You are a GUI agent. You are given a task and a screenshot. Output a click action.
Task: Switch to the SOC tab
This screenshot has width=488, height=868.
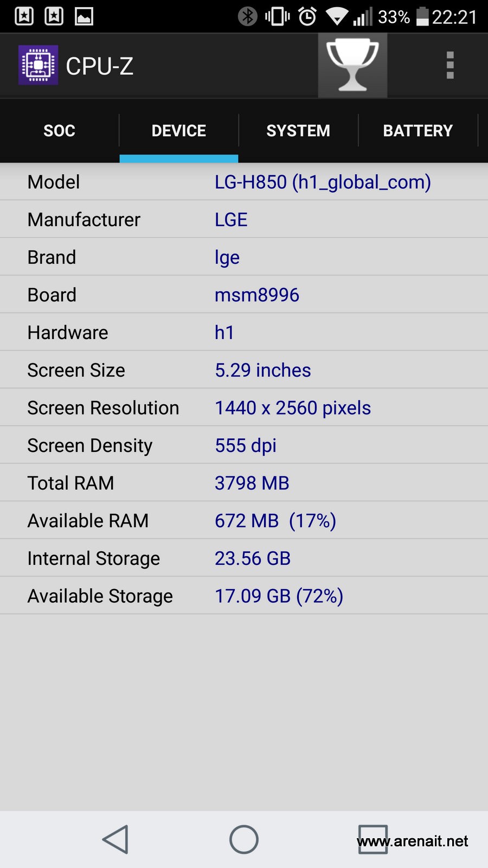(59, 131)
